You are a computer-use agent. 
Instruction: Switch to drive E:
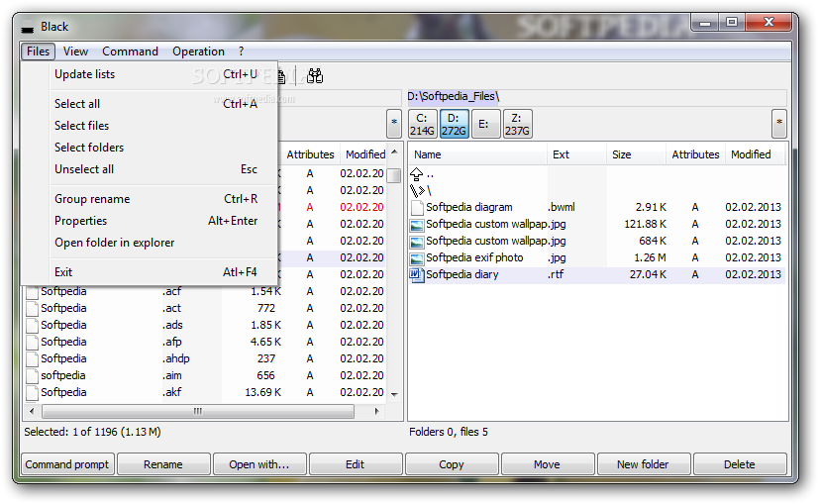[x=485, y=125]
